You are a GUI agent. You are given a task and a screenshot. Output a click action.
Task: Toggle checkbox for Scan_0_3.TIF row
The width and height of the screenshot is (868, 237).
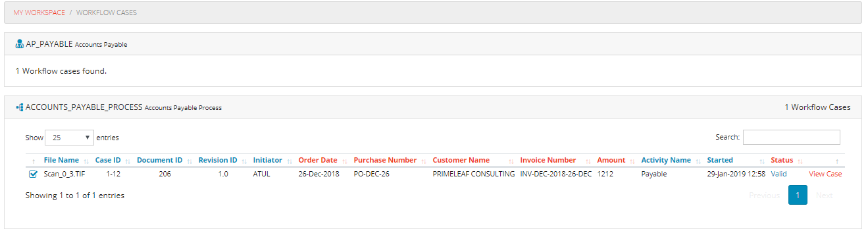pos(33,174)
